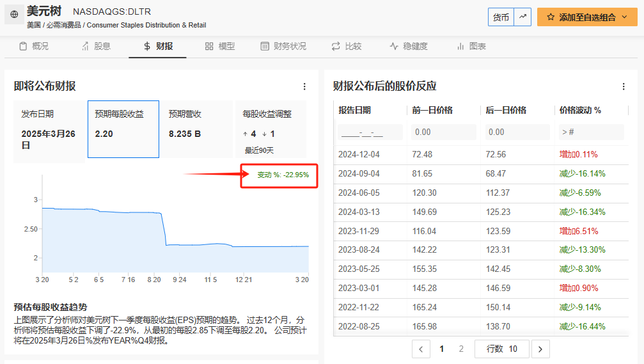
Task: Click the 2024-09-04 report date cell
Action: pos(359,174)
